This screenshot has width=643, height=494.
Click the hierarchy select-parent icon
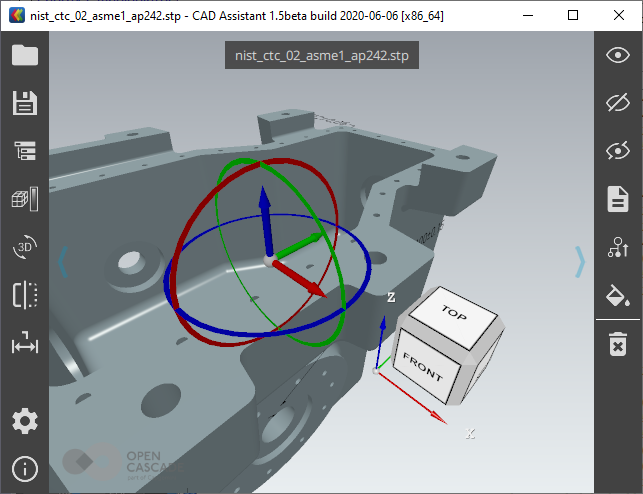click(618, 247)
